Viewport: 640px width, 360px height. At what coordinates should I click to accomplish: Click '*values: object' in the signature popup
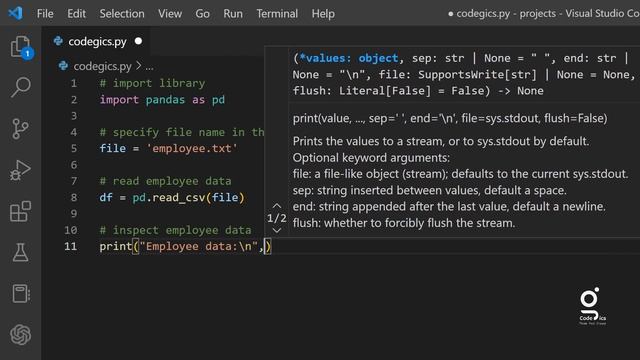[349, 58]
